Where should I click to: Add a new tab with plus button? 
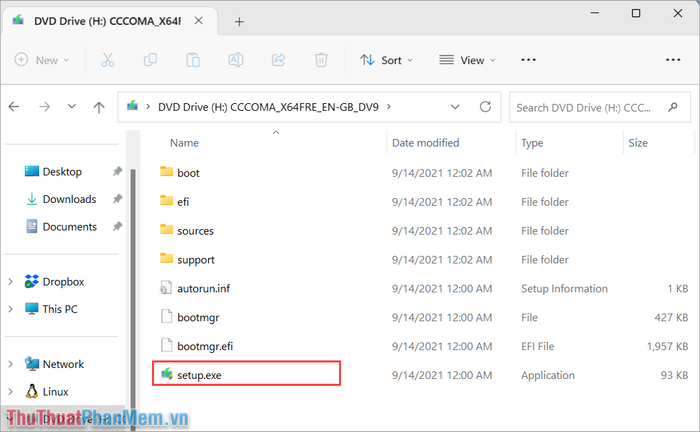coord(239,21)
